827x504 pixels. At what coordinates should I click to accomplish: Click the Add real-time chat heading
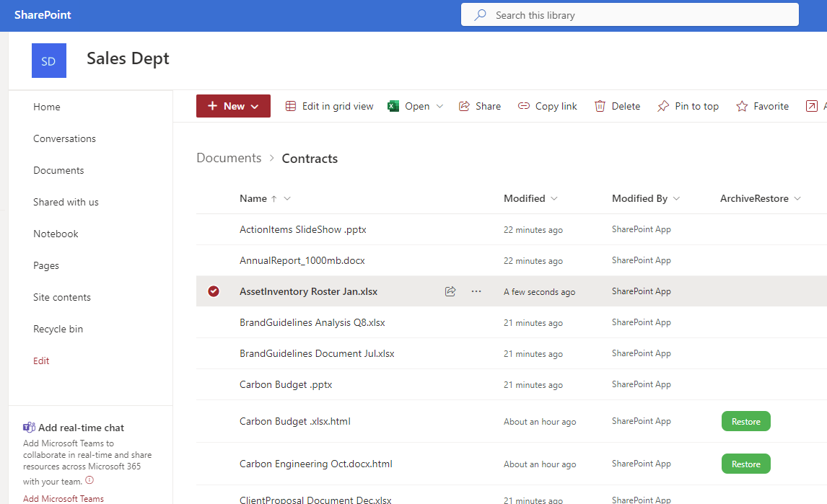(x=82, y=428)
